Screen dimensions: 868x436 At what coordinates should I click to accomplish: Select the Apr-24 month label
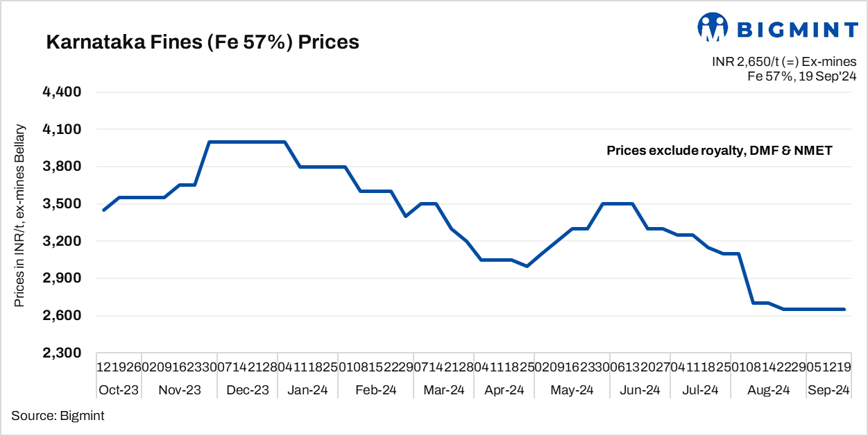coord(504,390)
